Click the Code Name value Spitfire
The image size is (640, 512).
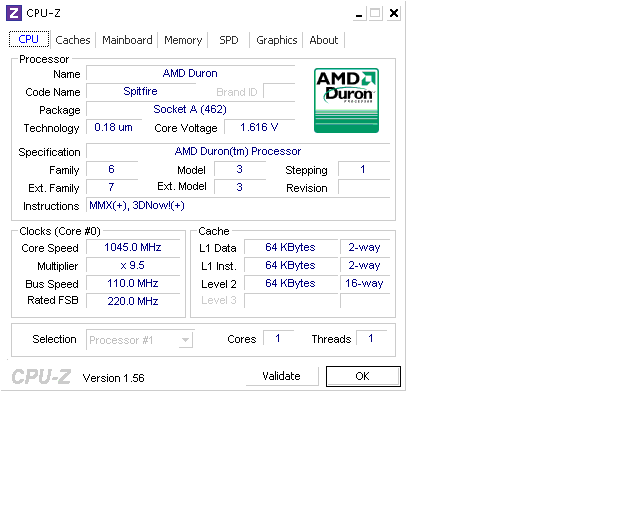[140, 91]
